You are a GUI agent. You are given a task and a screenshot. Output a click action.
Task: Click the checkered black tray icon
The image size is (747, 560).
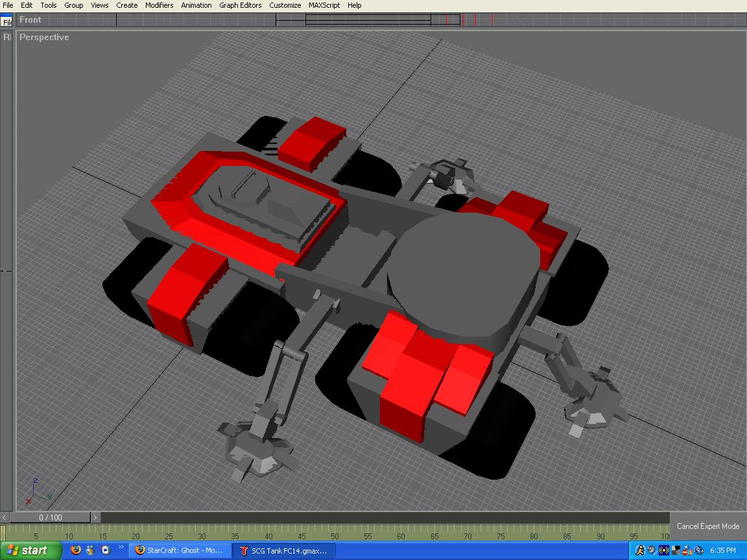(676, 550)
